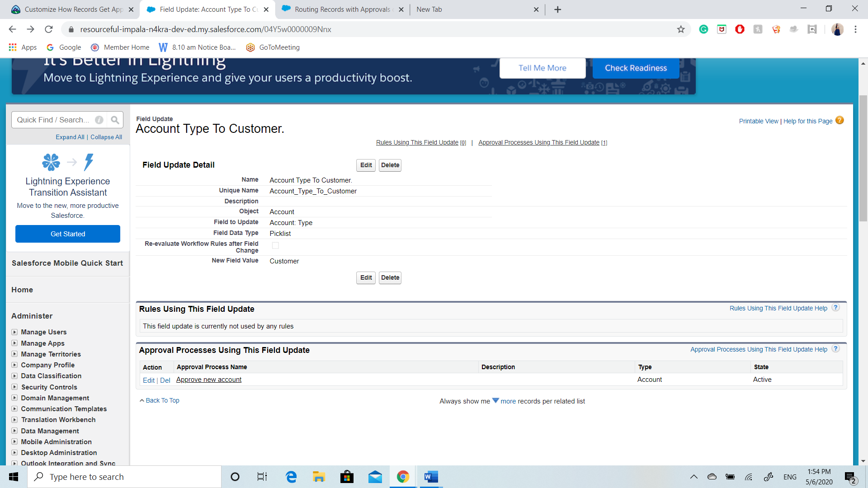Viewport: 868px width, 488px height.
Task: Click the page vertical scrollbar thumb
Action: (863, 158)
